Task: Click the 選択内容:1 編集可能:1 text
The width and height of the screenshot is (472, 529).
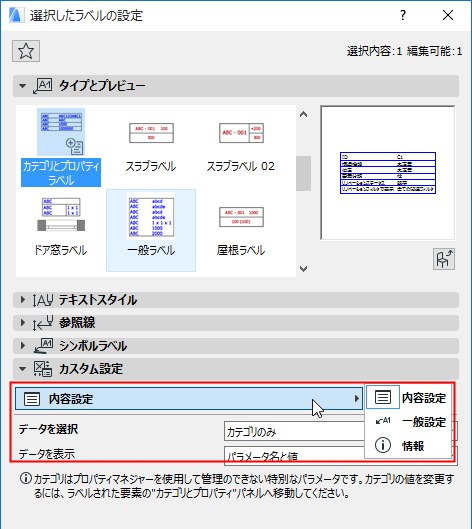Action: pyautogui.click(x=405, y=51)
